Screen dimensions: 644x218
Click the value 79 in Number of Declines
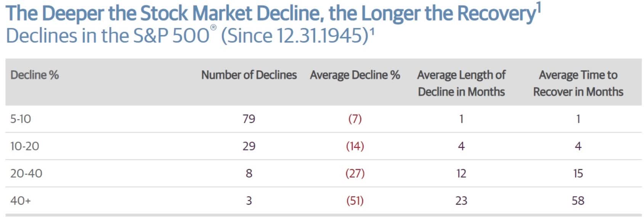tap(249, 119)
